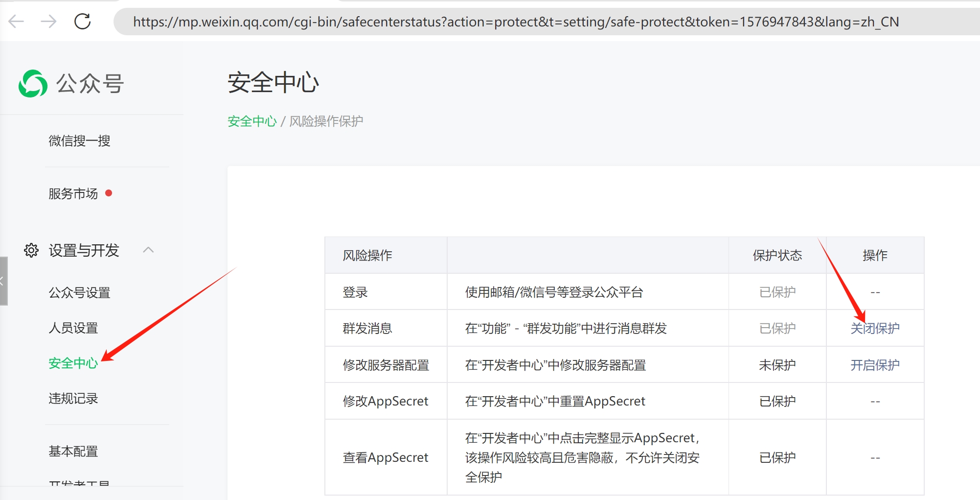Click the 修改服务器配置 row label

coord(386,365)
